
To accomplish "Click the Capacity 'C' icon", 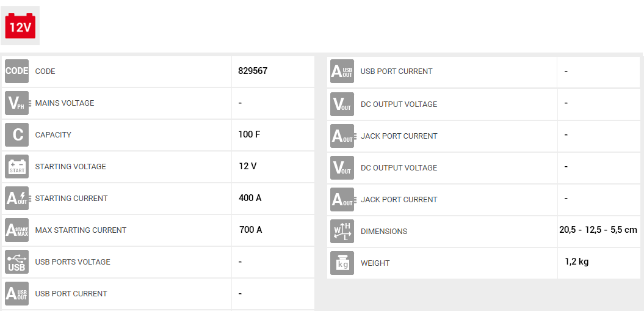I will pyautogui.click(x=17, y=135).
